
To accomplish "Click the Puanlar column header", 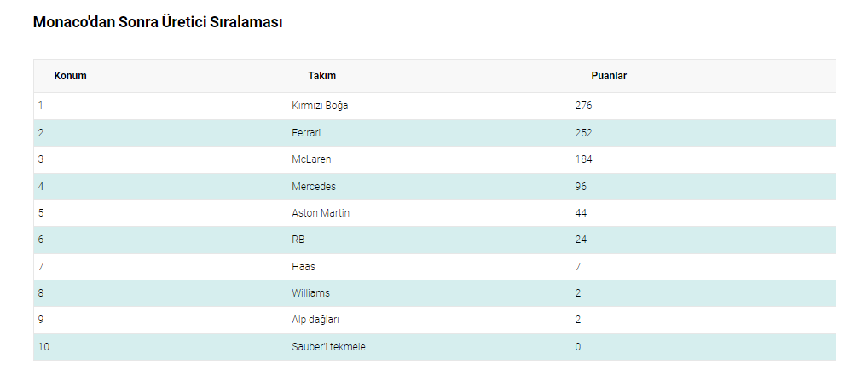I will [609, 76].
